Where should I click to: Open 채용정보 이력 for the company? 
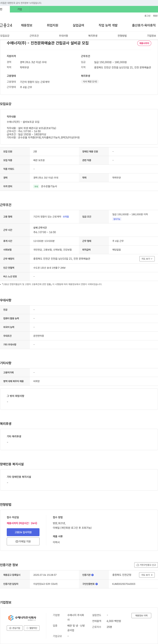(x=141, y=616)
